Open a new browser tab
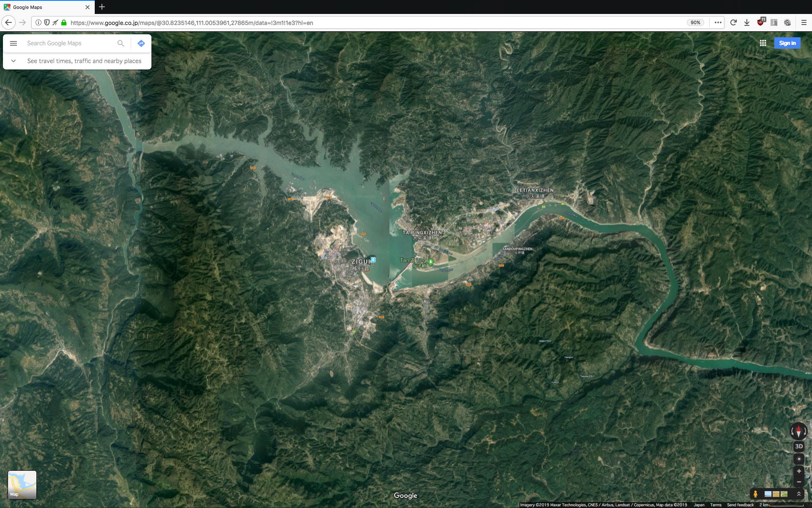 point(102,7)
